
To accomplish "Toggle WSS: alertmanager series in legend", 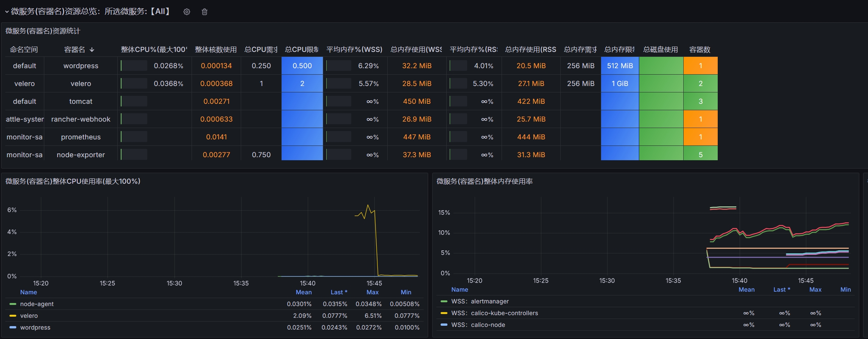I will pos(480,301).
